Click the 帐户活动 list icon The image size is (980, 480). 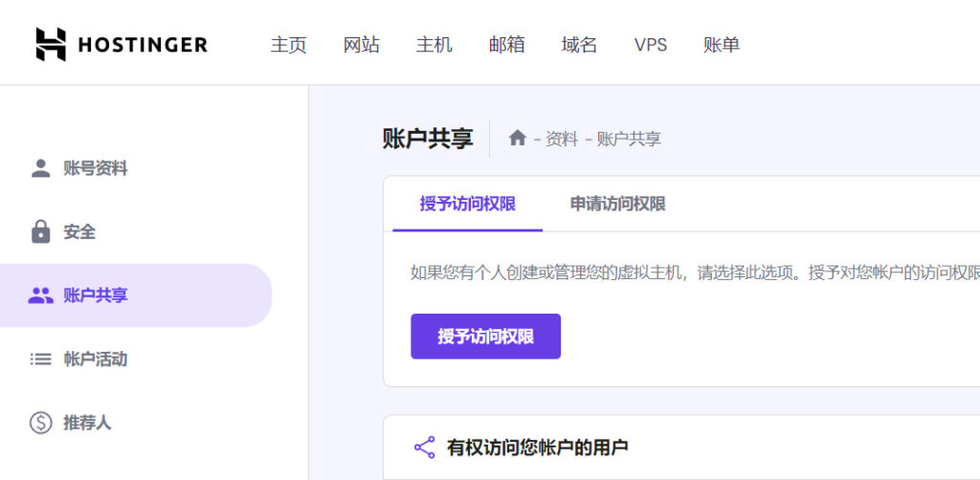pos(40,360)
